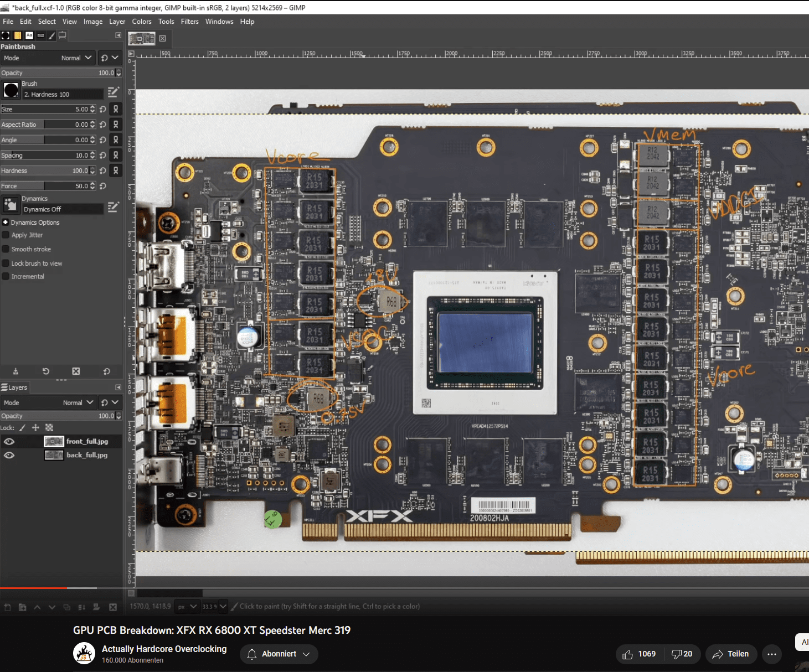This screenshot has height=672, width=809.
Task: Open the Patterns tab in the dock
Action: click(17, 35)
